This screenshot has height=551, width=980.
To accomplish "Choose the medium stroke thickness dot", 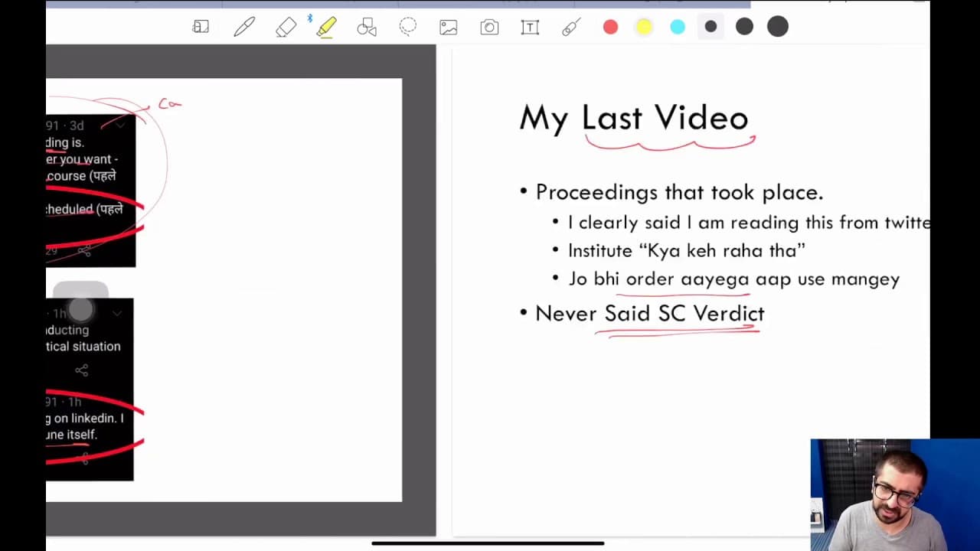I will pos(744,27).
